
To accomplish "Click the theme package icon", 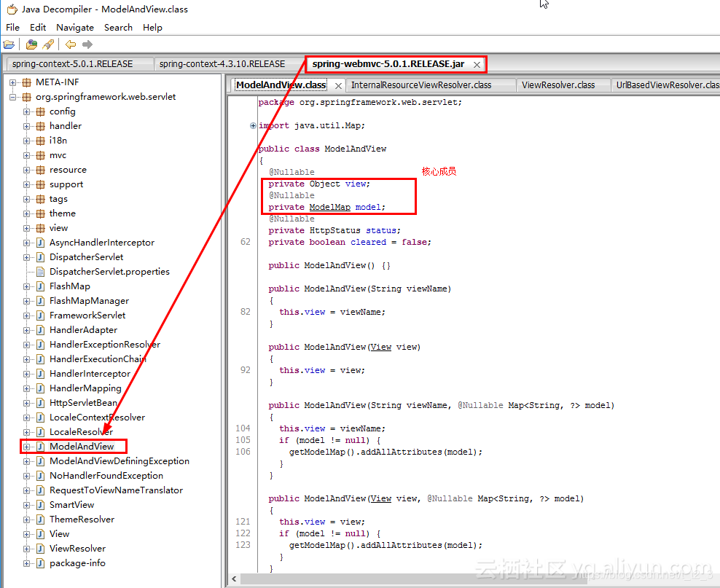I will [40, 213].
